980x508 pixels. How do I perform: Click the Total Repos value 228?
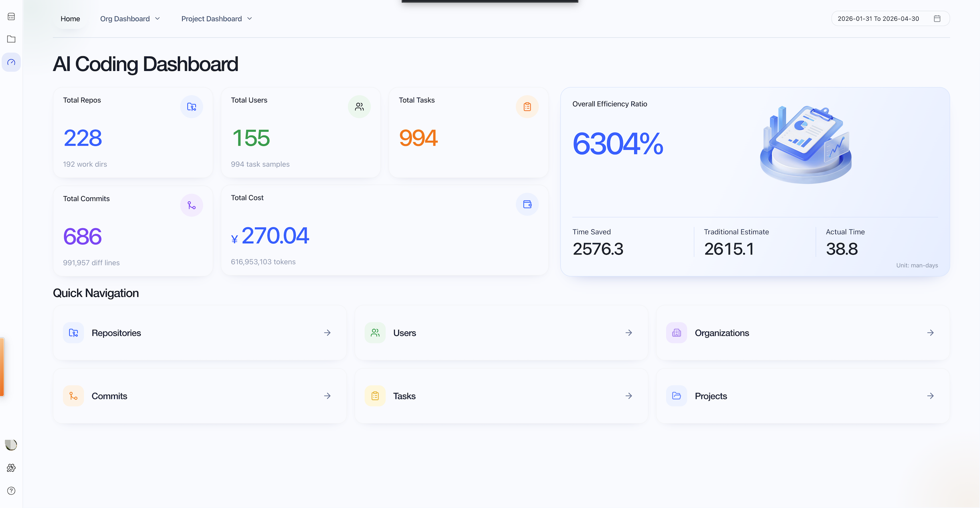(83, 138)
